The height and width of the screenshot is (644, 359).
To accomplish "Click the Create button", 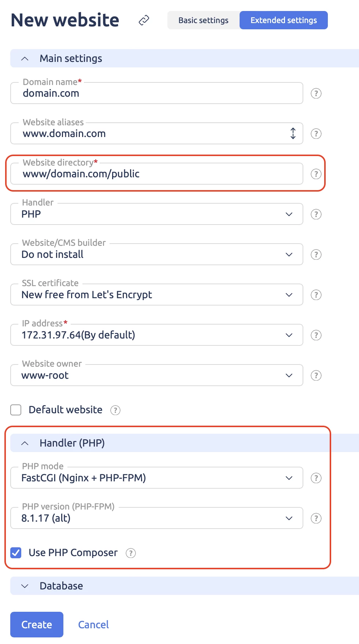I will (37, 625).
